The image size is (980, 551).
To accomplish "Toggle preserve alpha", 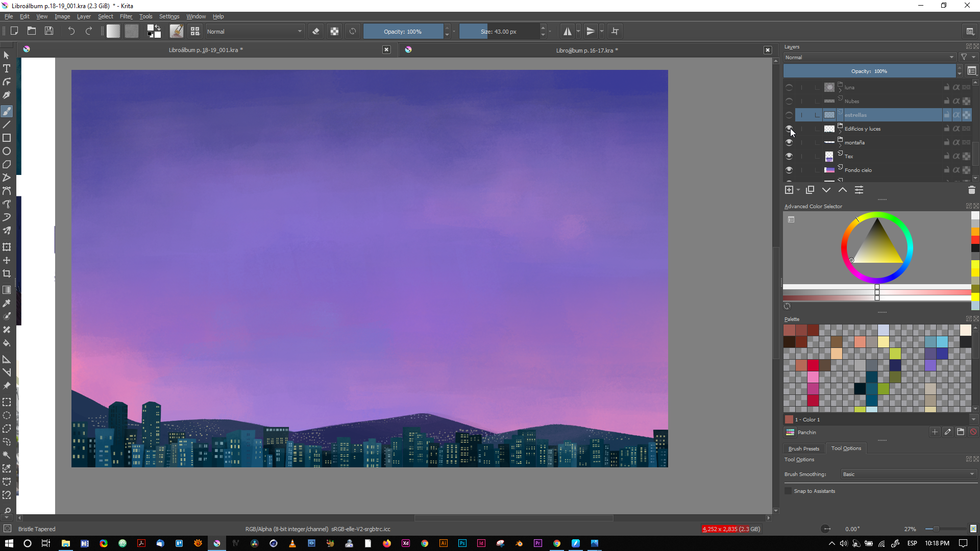I will 334,31.
